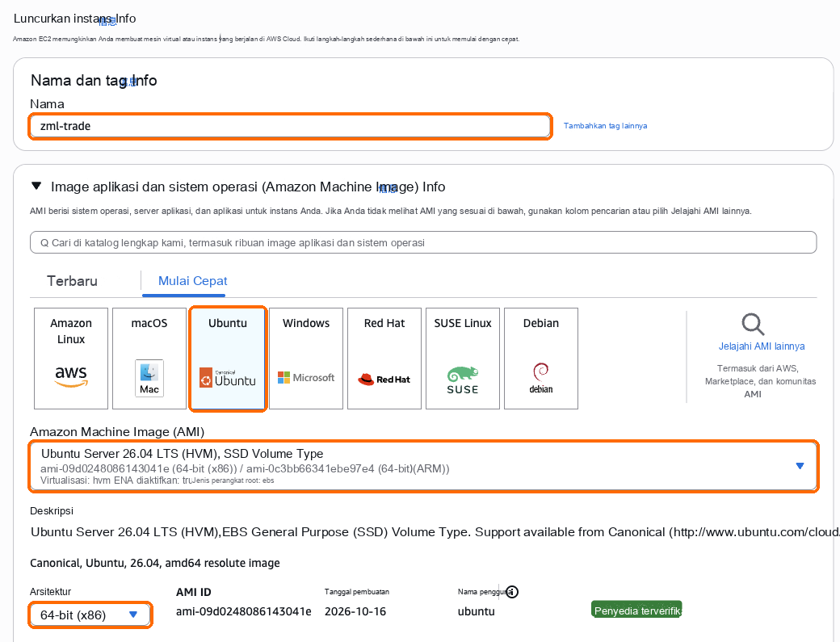This screenshot has width=840, height=642.
Task: Click the info icon beside Nama pengguna
Action: [512, 592]
